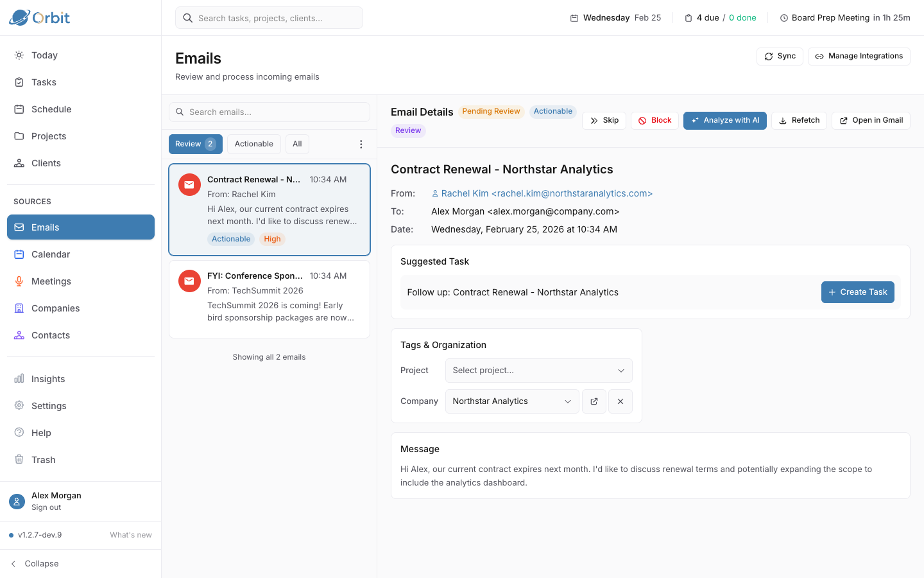Open the Northstar Analytics company dropdown

point(511,401)
